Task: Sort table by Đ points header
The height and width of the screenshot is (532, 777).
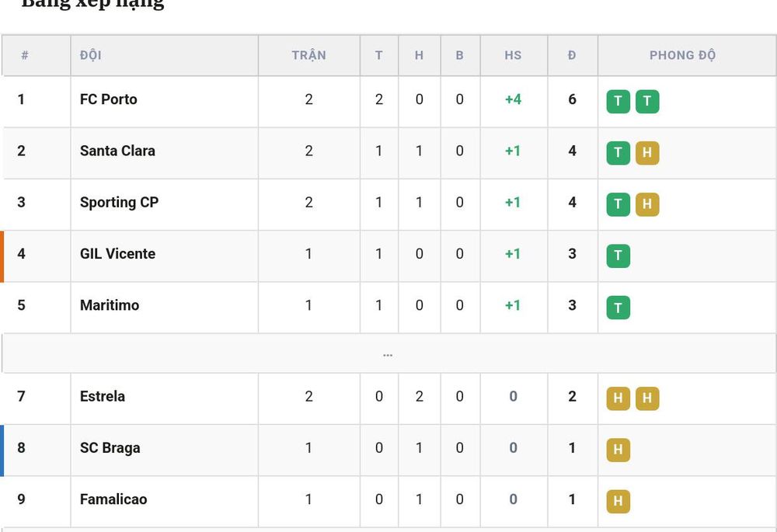Action: pyautogui.click(x=572, y=55)
